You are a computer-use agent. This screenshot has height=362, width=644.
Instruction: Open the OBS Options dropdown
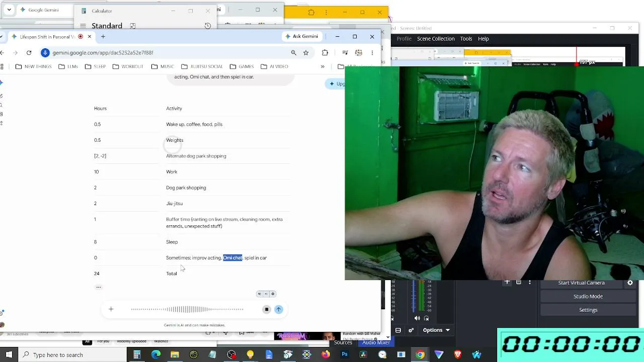tap(436, 330)
